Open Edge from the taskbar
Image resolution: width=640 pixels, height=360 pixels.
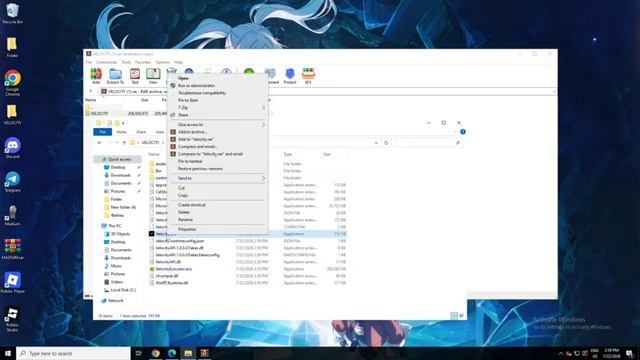pyautogui.click(x=172, y=353)
